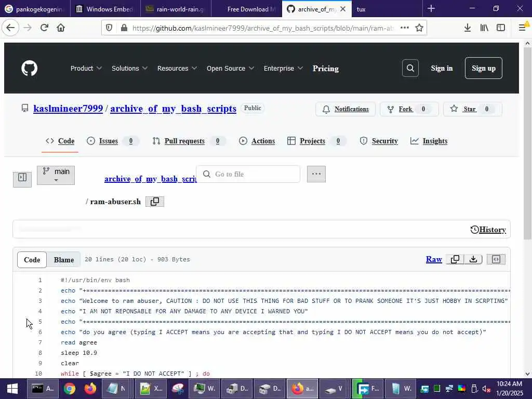Image resolution: width=532 pixels, height=399 pixels.
Task: Open Firefox downloads panel
Action: pyautogui.click(x=468, y=28)
